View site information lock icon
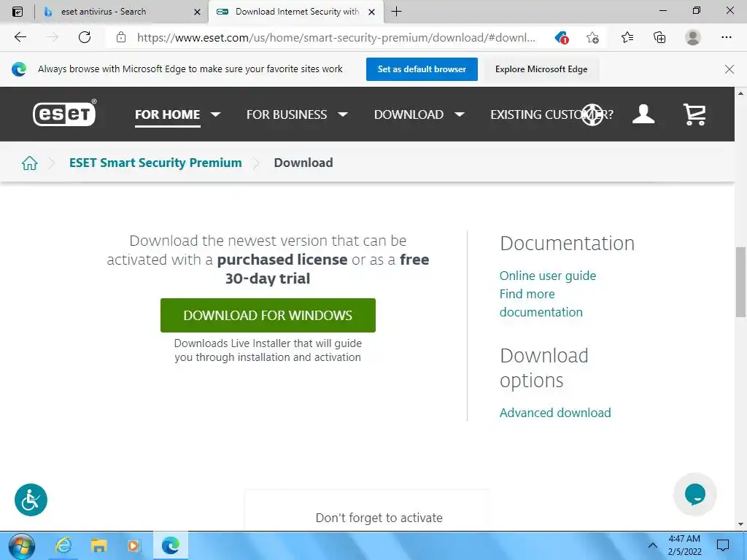 (x=121, y=37)
